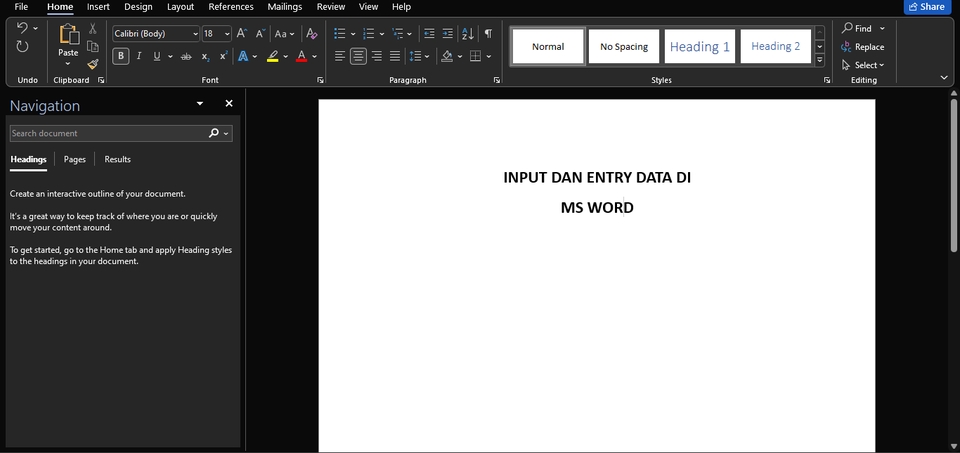Collapse the ribbon chevron
This screenshot has width=960, height=453.
(x=944, y=78)
